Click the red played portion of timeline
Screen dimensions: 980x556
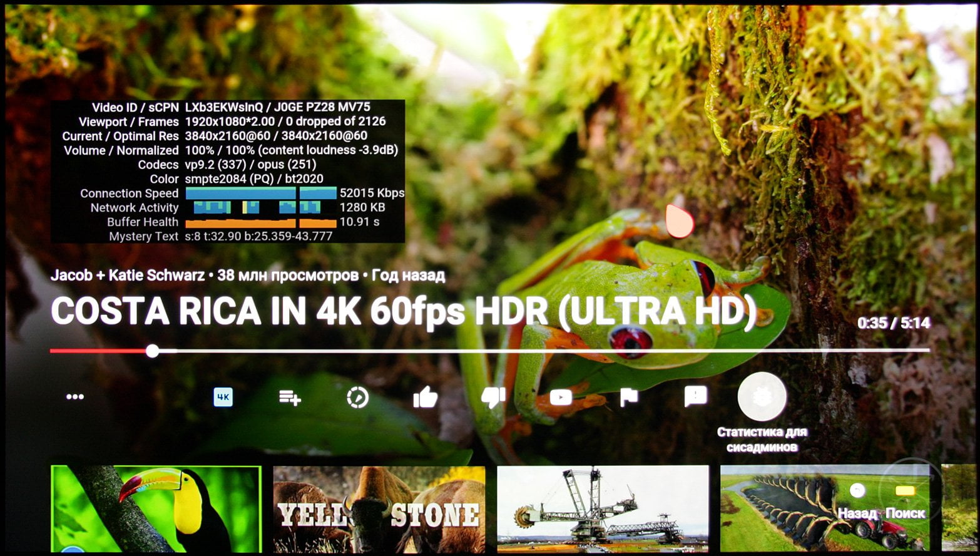point(98,351)
